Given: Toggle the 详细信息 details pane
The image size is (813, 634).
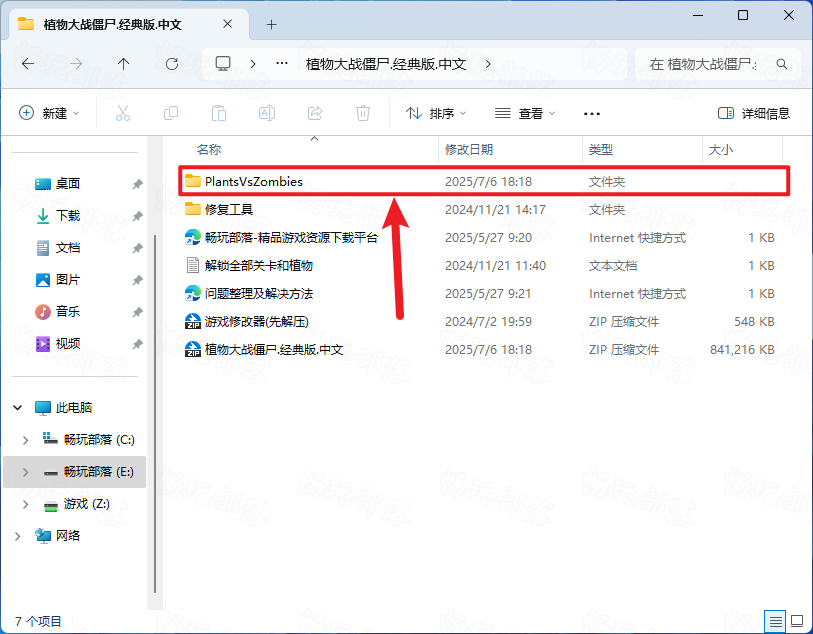Looking at the screenshot, I should [753, 113].
